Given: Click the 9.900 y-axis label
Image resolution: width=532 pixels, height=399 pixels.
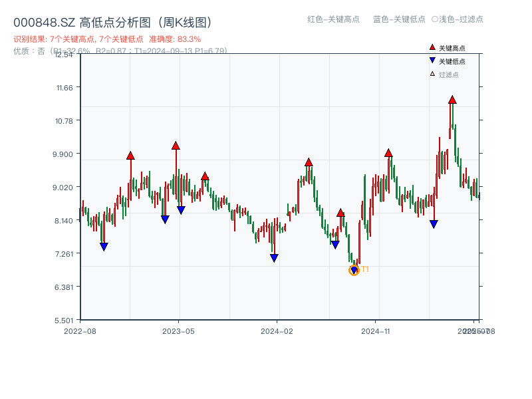Looking at the screenshot, I should point(63,154).
